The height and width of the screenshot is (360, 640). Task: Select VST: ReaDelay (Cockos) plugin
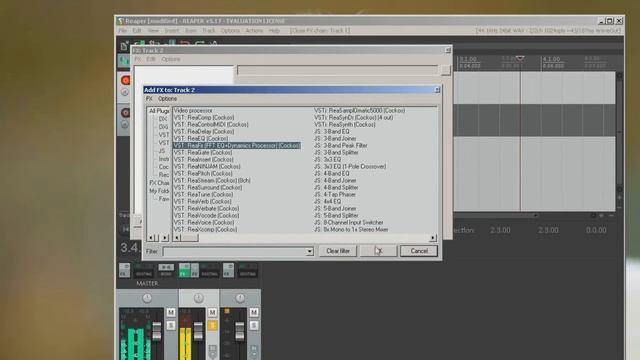pos(204,131)
